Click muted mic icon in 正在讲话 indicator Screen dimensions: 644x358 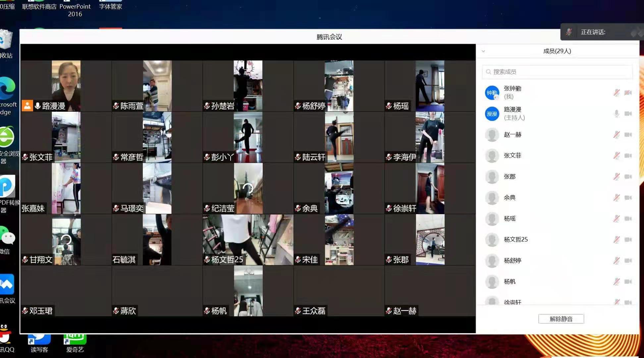click(569, 32)
